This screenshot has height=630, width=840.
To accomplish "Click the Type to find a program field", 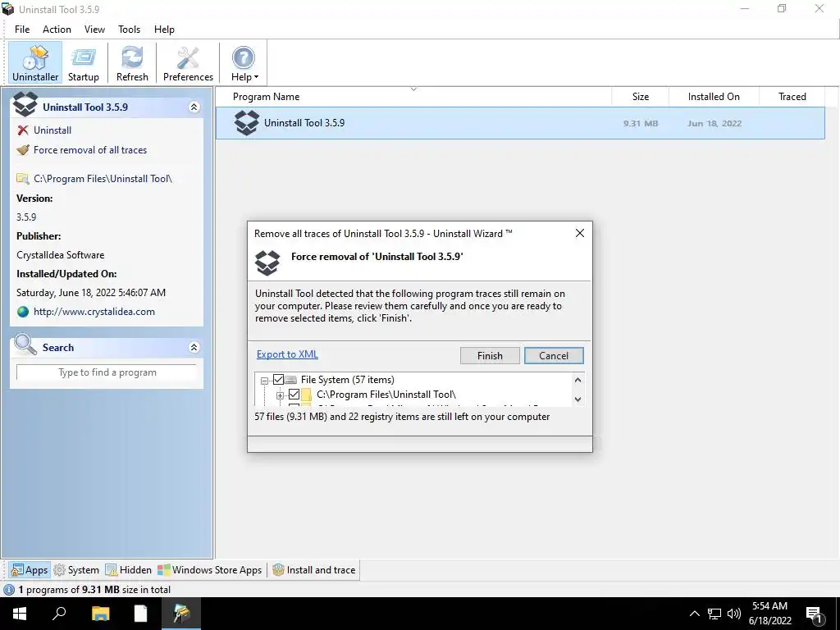I will point(107,372).
